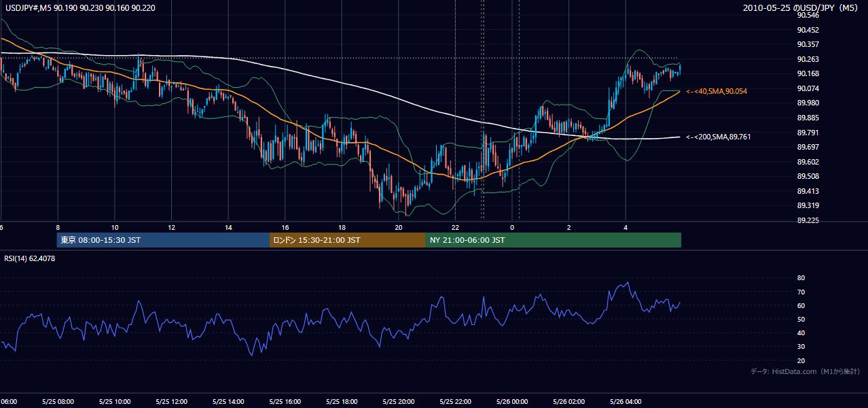868x408 pixels.
Task: Click bottom time label 5/25 08:00
Action: [x=58, y=401]
